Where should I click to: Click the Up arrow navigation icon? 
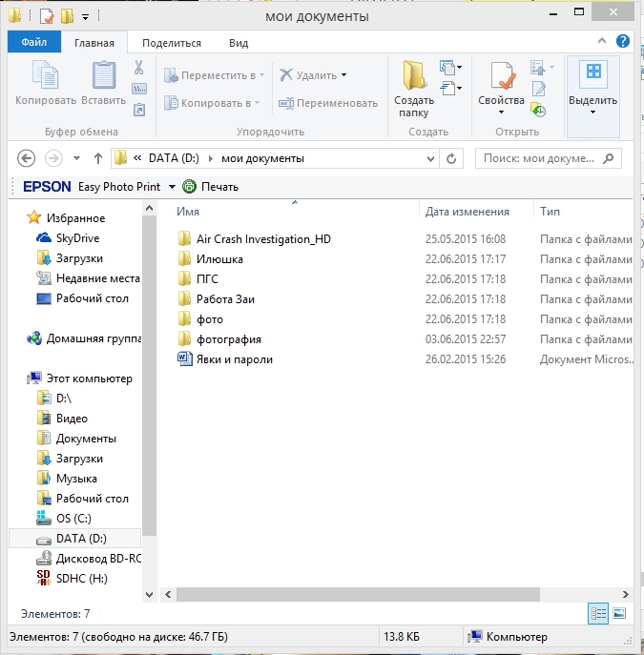(97, 158)
